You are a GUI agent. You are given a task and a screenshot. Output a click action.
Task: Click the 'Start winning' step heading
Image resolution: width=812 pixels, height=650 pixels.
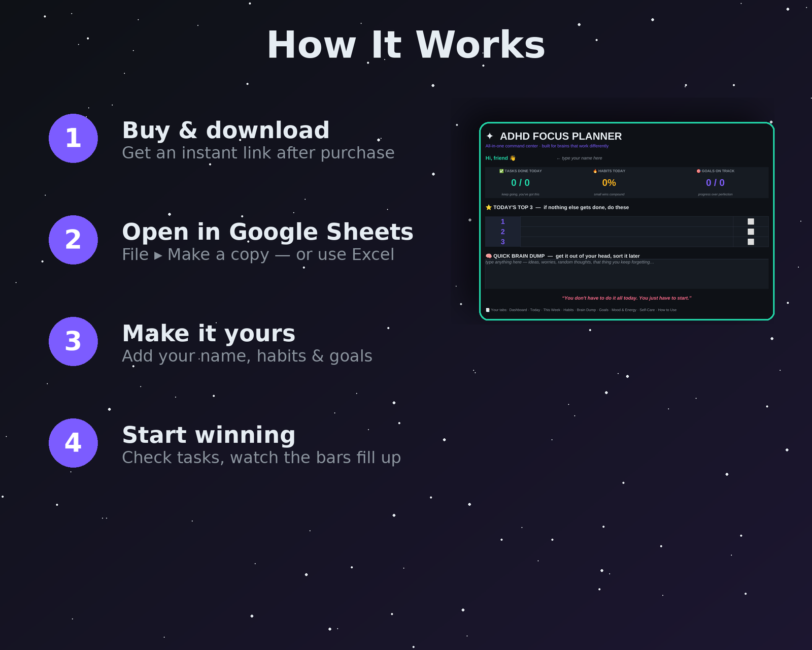pyautogui.click(x=209, y=435)
